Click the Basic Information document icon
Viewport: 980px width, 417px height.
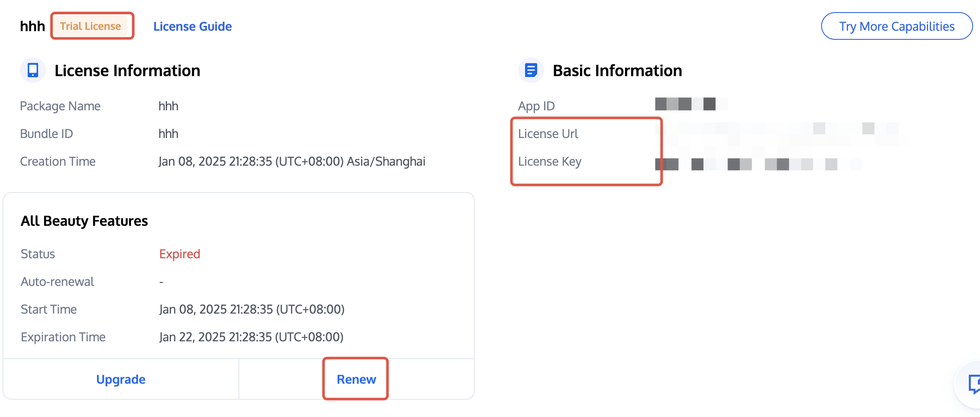coord(531,70)
